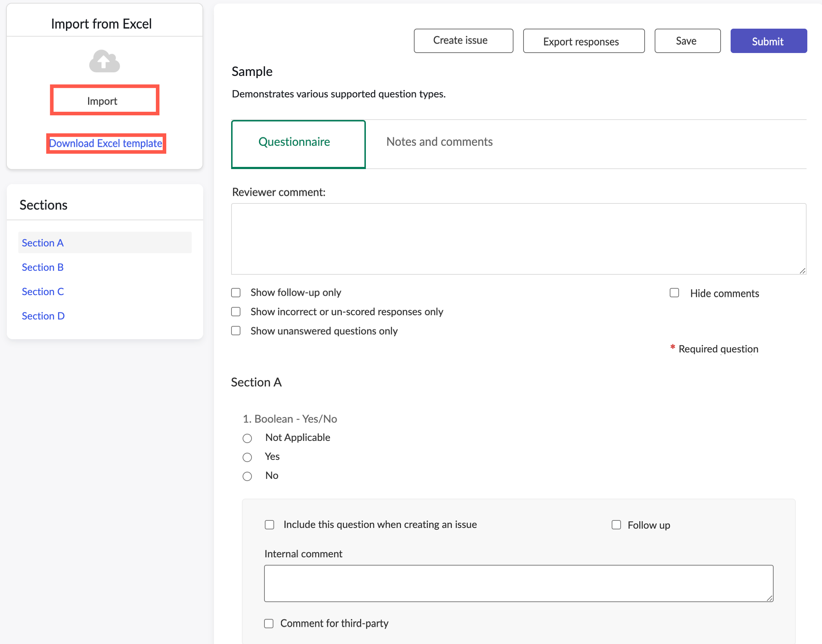
Task: Click the Create issue button
Action: pos(463,41)
